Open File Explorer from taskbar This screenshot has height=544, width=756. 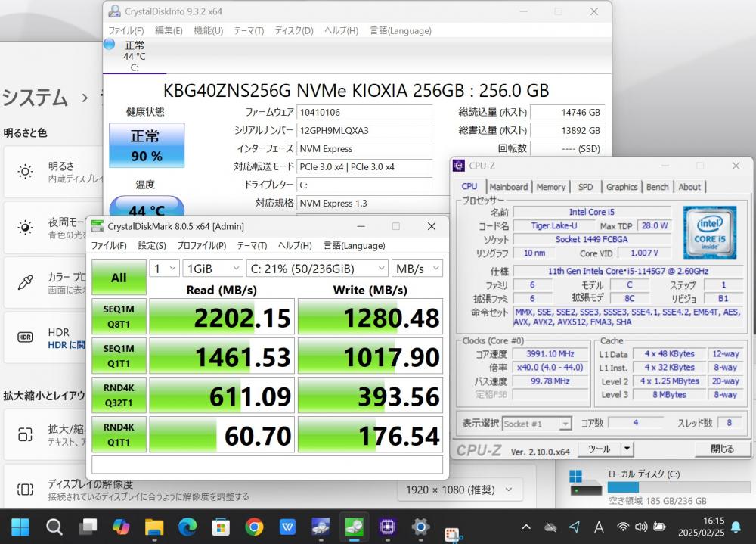click(154, 527)
